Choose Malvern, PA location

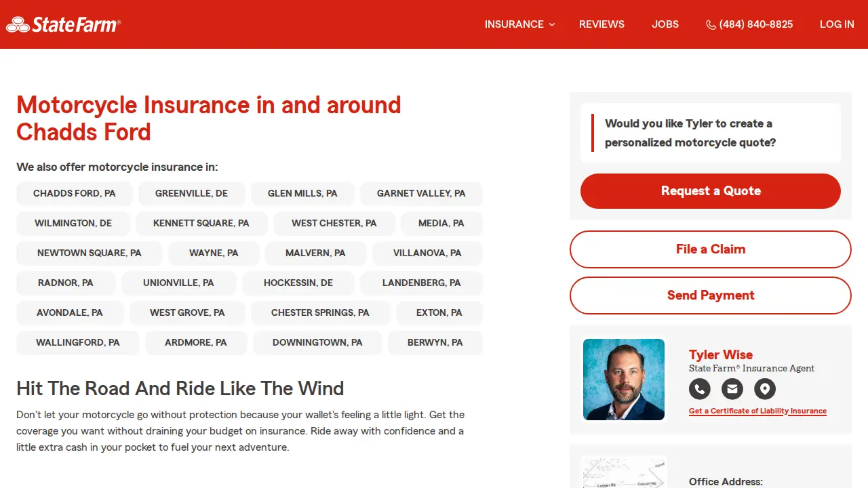click(x=315, y=253)
